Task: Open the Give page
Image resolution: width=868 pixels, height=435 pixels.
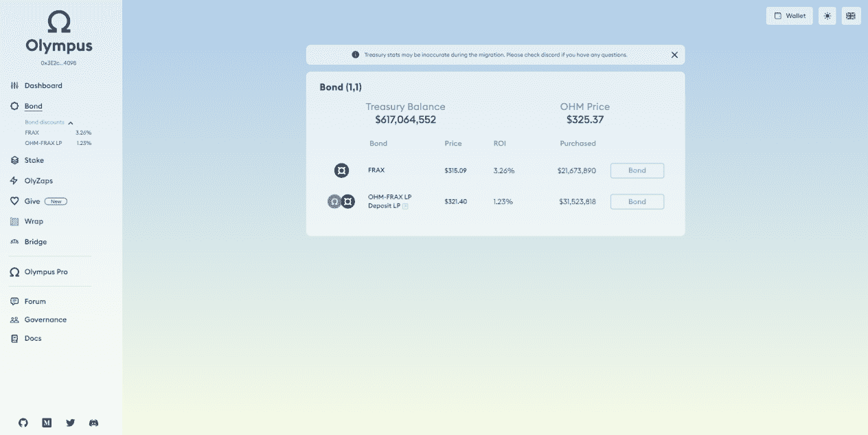Action: 32,201
